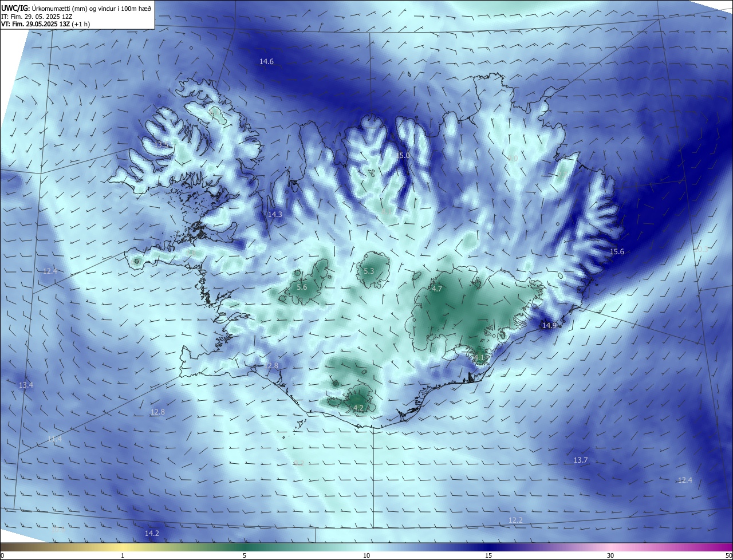This screenshot has width=733, height=560.
Task: Click the 12.2 value near the bottom
Action: pos(515,519)
